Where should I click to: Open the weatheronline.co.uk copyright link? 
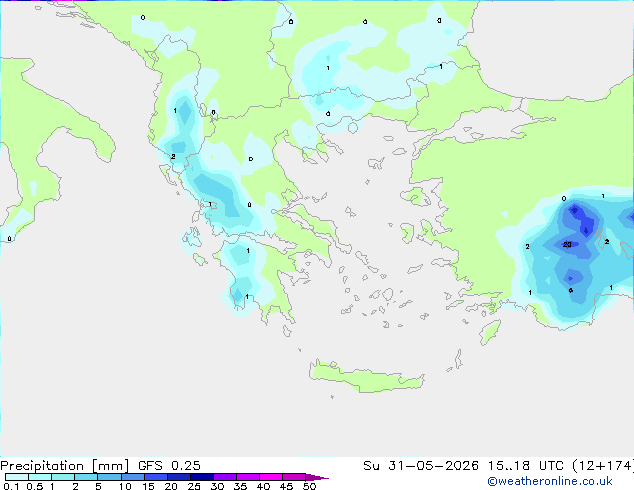(550, 481)
